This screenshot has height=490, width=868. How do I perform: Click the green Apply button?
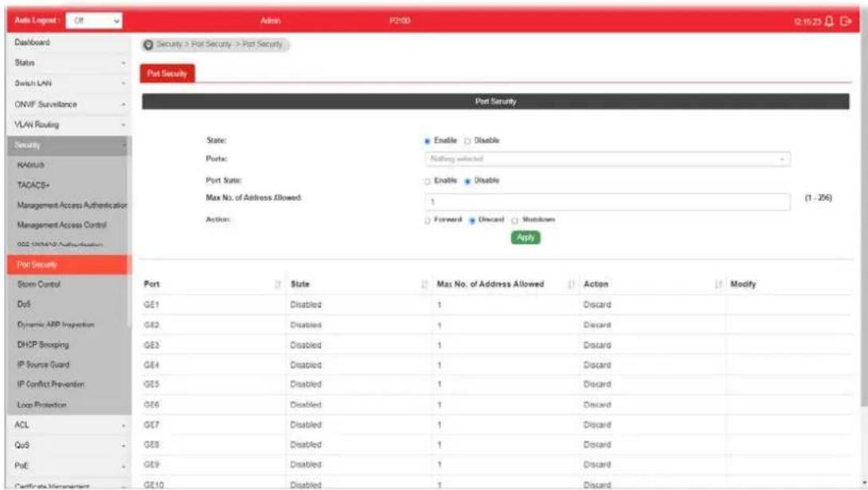(x=526, y=237)
